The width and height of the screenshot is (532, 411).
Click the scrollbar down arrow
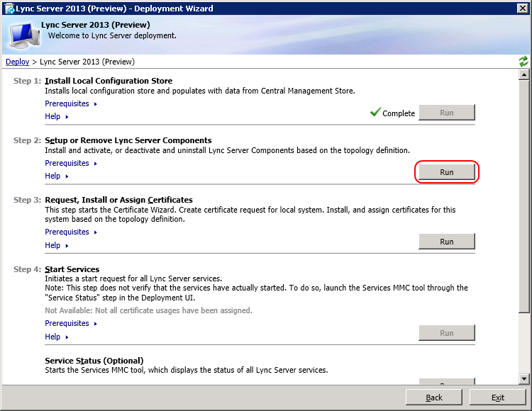[524, 379]
